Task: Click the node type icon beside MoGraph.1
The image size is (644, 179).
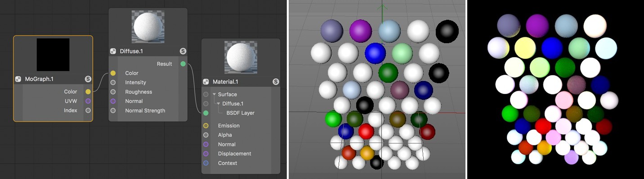Action: (x=18, y=79)
